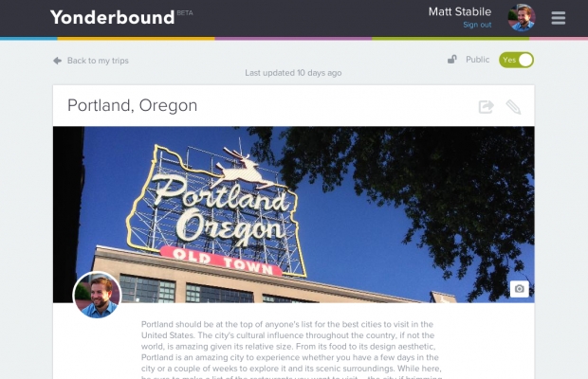Click the camera icon on cover photo
The image size is (588, 379).
(x=520, y=289)
